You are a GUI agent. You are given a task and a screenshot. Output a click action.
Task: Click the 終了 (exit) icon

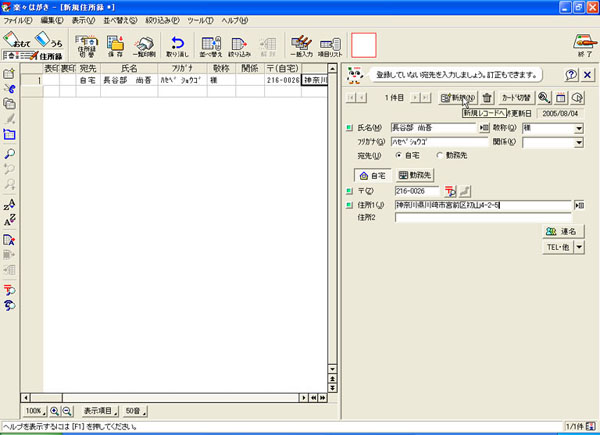[579, 45]
